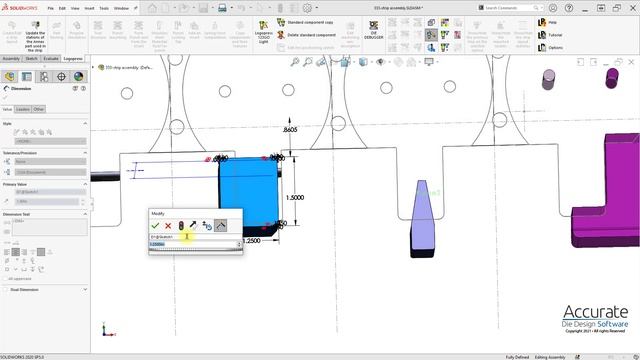
Task: Click the reverse dimension sense arrow icon
Action: [x=193, y=225]
